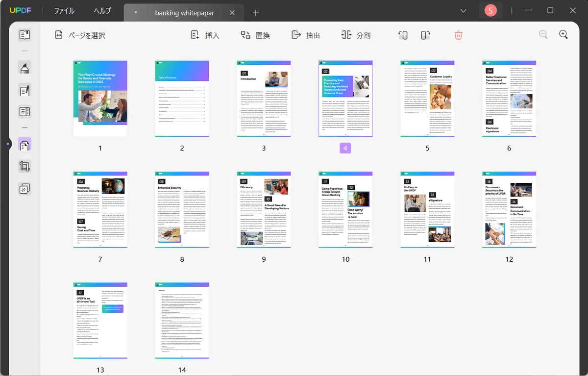Click 分割 split document button
The image size is (588, 376).
(356, 35)
